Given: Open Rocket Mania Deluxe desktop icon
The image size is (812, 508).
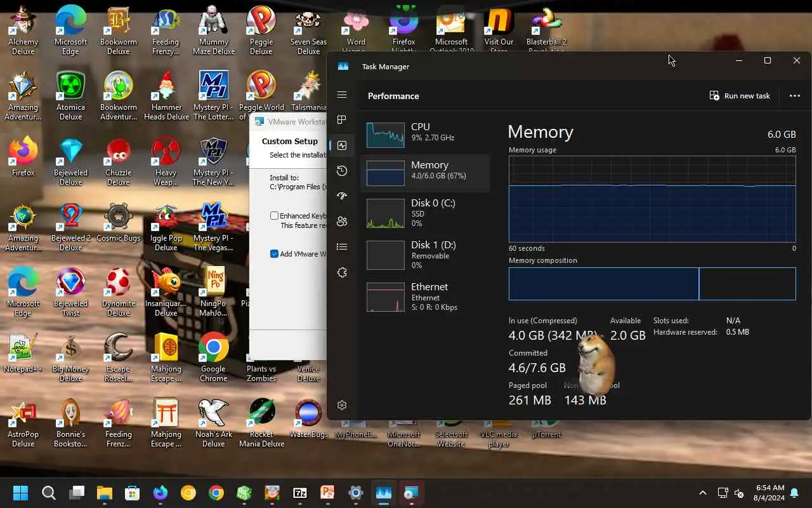Looking at the screenshot, I should [x=261, y=424].
